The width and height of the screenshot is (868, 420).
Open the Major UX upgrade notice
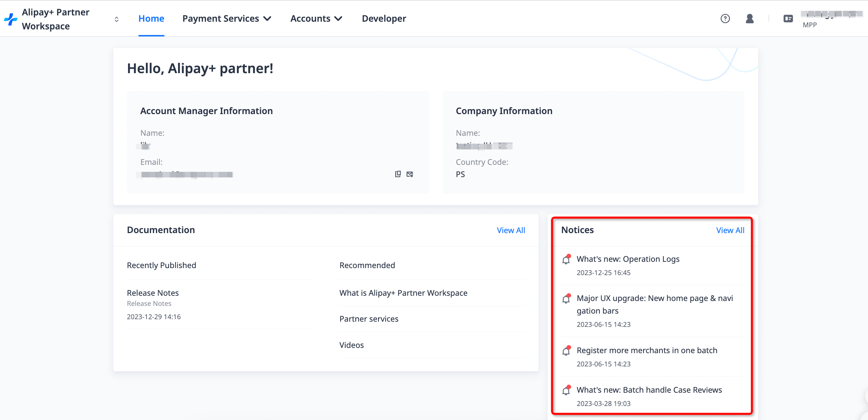654,304
